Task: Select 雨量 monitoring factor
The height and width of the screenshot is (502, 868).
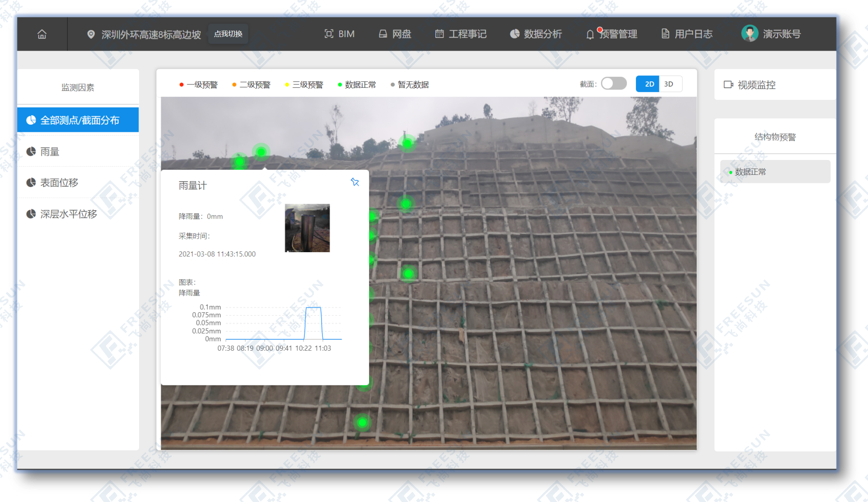Action: (x=78, y=151)
